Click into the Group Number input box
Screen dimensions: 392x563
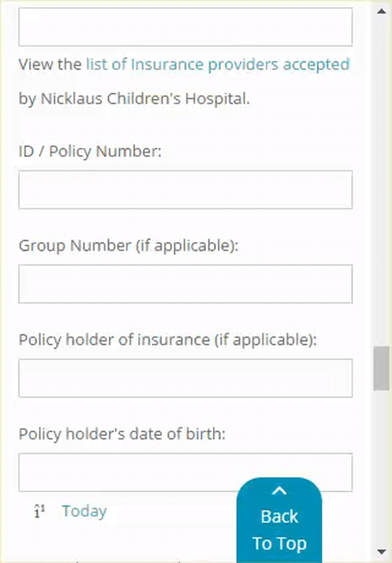point(185,284)
